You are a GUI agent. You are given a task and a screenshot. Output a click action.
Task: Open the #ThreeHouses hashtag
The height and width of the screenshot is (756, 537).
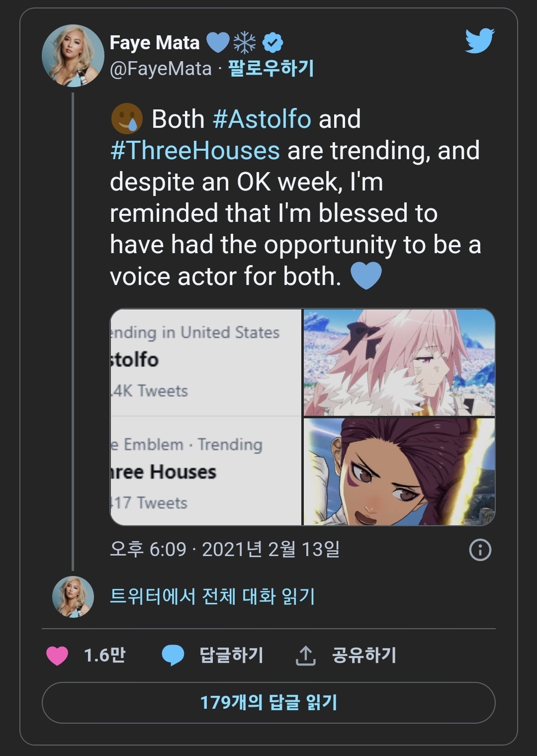[195, 151]
